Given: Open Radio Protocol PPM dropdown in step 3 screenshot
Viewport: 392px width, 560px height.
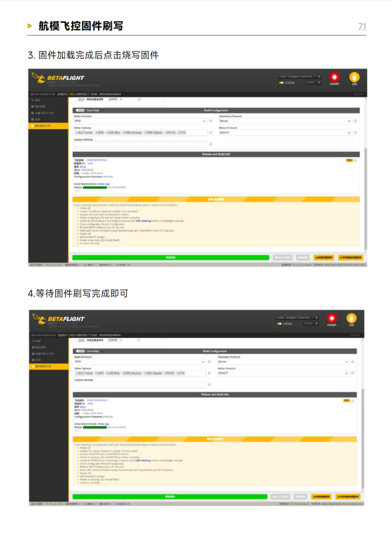Looking at the screenshot, I should pyautogui.click(x=141, y=121).
